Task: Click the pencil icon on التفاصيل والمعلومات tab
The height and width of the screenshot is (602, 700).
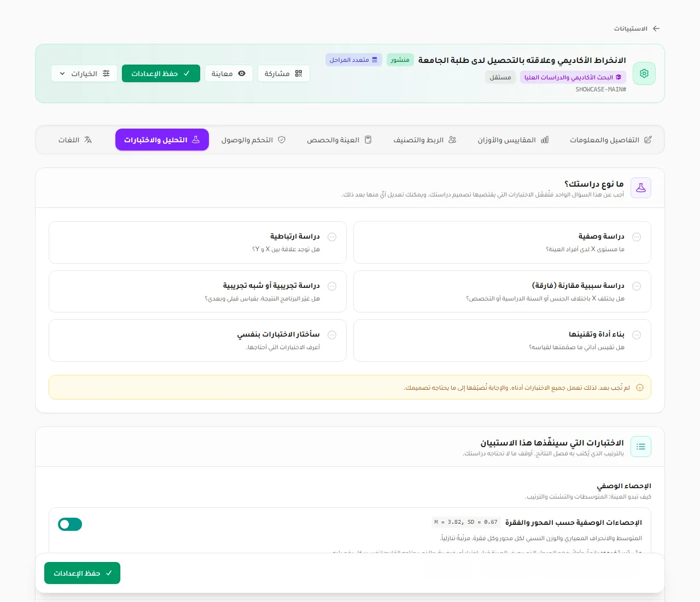Action: pyautogui.click(x=648, y=140)
